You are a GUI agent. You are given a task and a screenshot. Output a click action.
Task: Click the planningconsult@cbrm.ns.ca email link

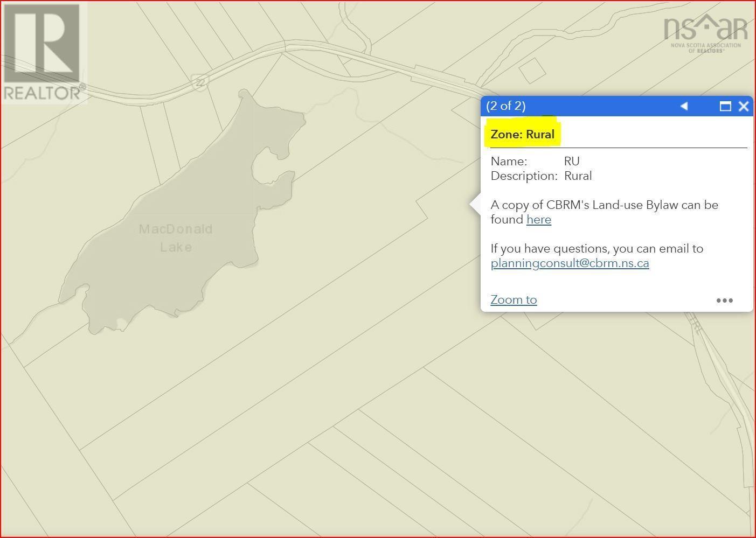[x=570, y=263]
